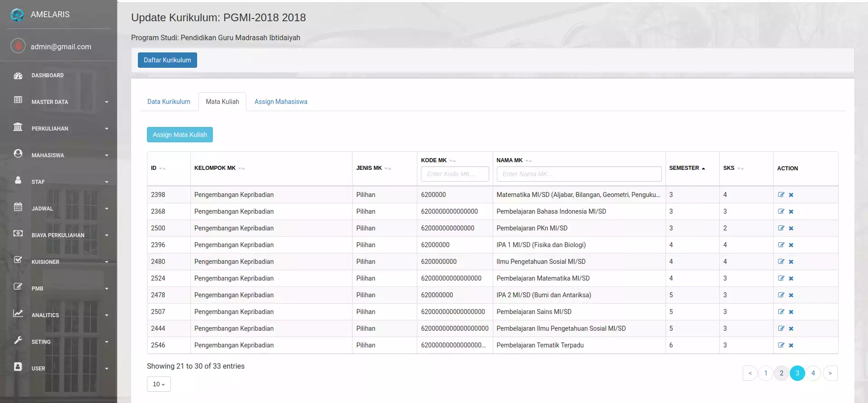Delete row 2546 Pembelajaran Tematik Terpadu
The width and height of the screenshot is (868, 403).
(791, 346)
